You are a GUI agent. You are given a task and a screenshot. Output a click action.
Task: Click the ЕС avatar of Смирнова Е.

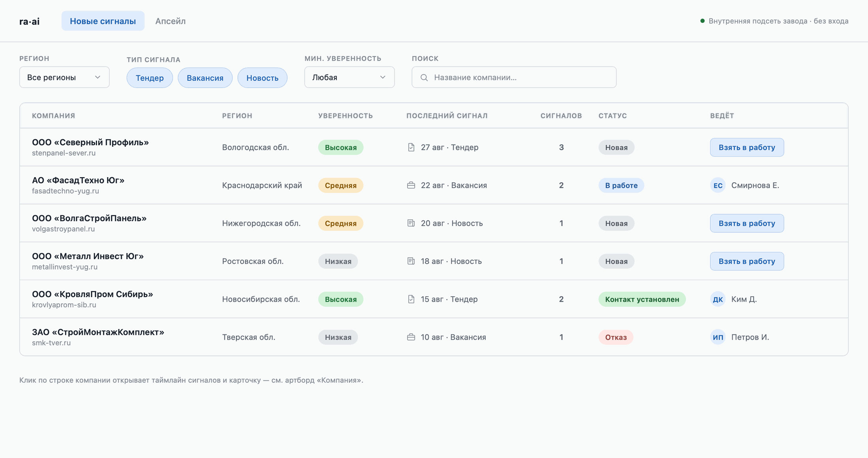point(718,185)
